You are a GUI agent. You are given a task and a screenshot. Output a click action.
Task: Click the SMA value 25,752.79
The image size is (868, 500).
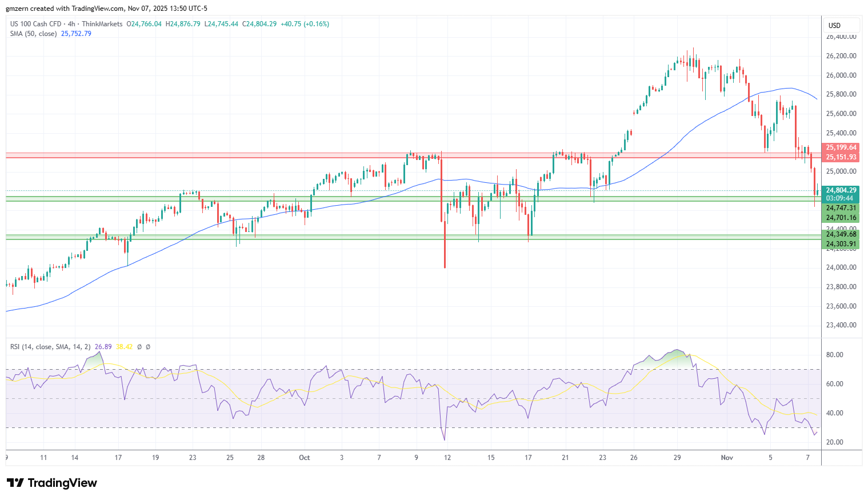point(76,34)
